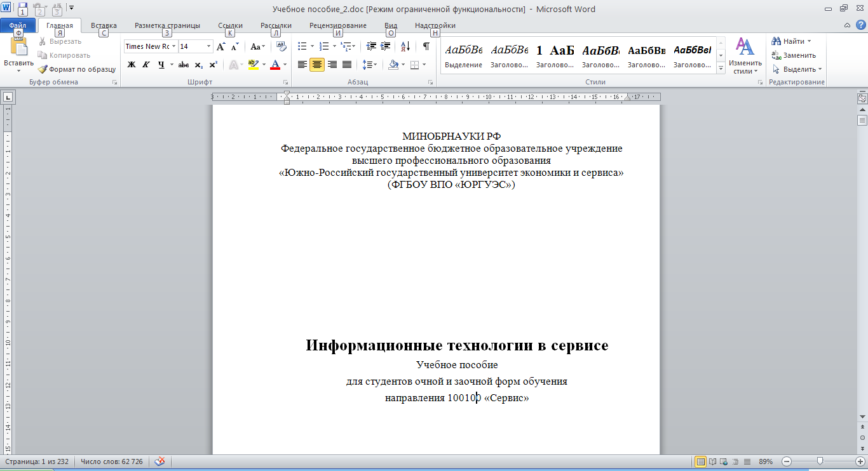Screen dimensions: 868x471
Task: Open the Font (Шрифт) dialog launcher
Action: pyautogui.click(x=284, y=83)
